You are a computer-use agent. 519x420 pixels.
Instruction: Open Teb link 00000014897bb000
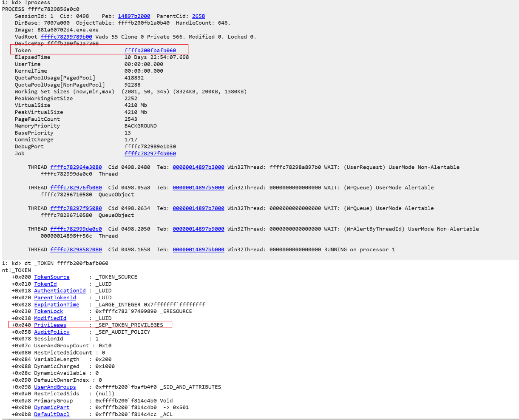coord(198,250)
